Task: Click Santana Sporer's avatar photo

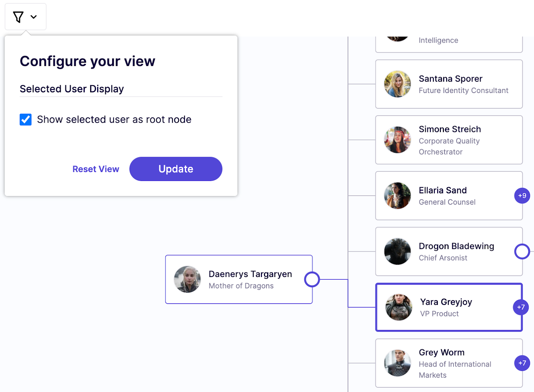Action: (397, 84)
